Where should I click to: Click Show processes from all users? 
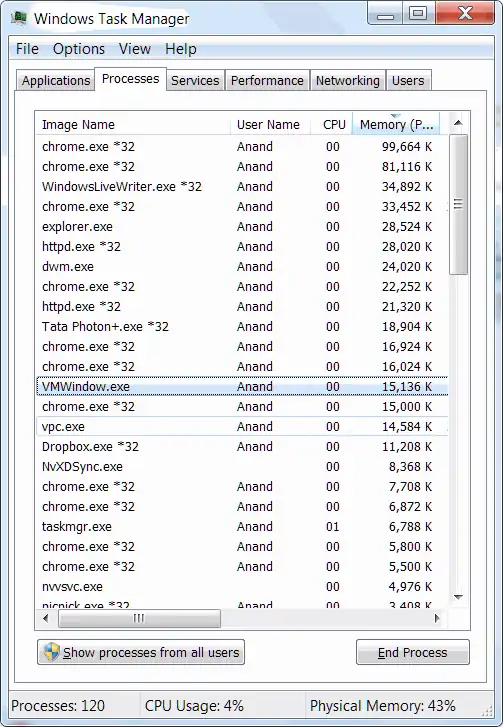coord(141,652)
